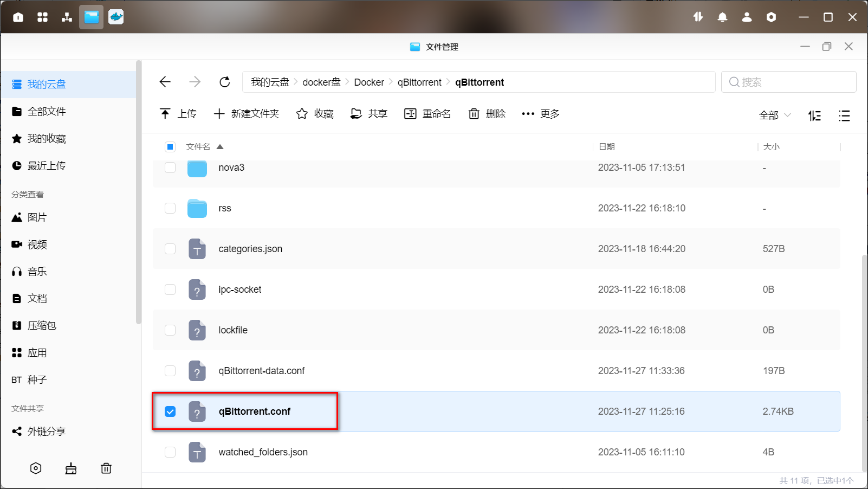The width and height of the screenshot is (868, 489).
Task: Click the refresh icon in navigation bar
Action: pos(224,82)
